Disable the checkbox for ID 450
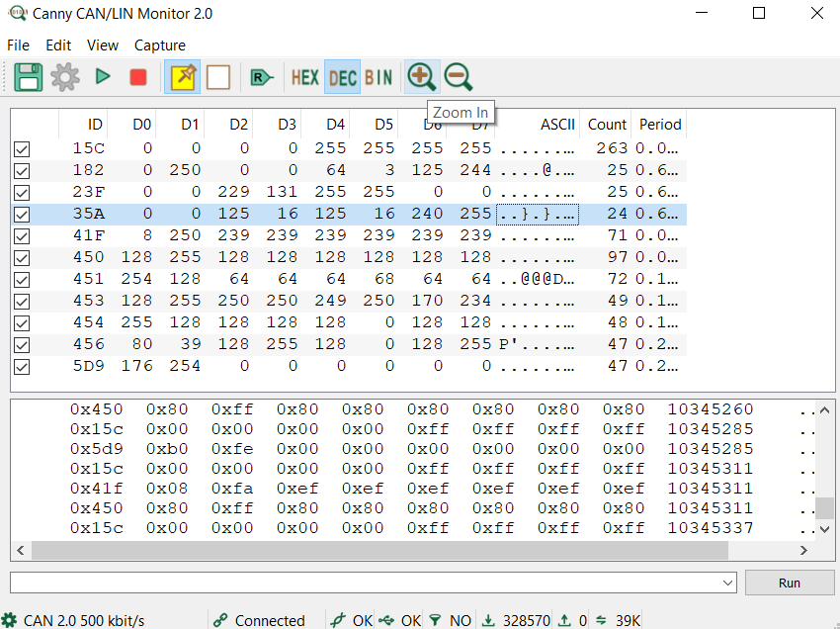Screen dimensions: 840x629 [x=22, y=258]
